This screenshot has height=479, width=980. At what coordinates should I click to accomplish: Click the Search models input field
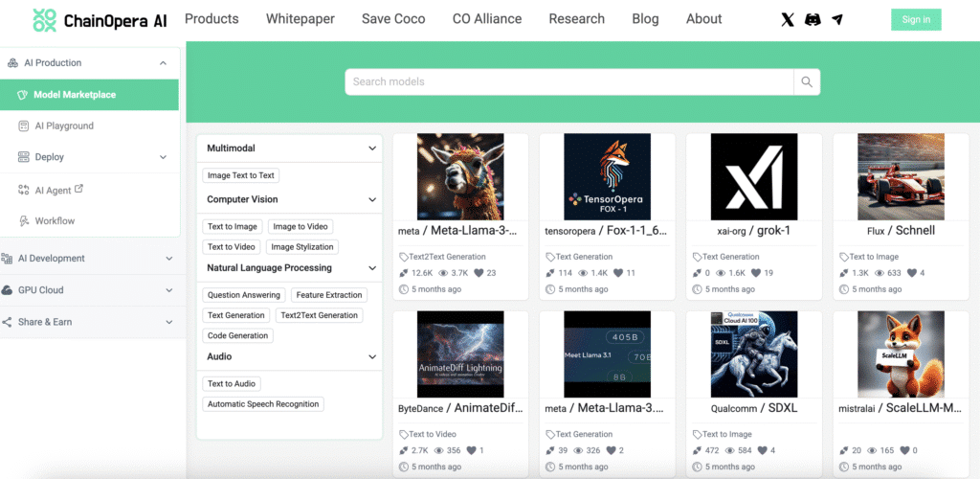[568, 81]
